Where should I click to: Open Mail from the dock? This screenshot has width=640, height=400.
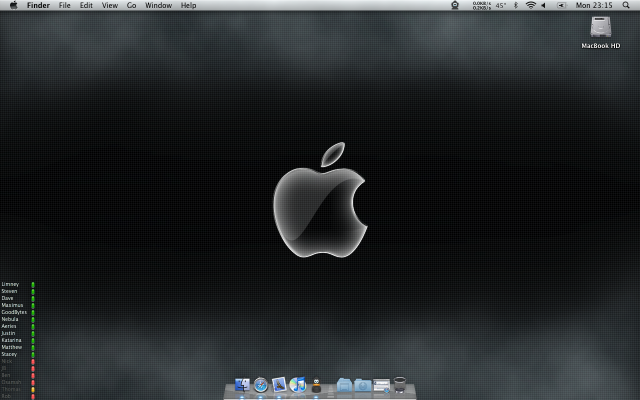[279, 384]
